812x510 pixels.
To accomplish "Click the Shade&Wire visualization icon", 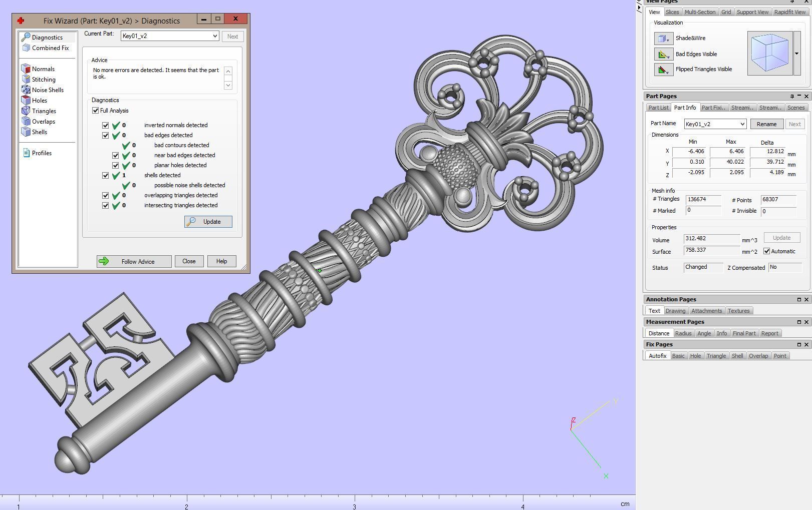I will tap(663, 39).
